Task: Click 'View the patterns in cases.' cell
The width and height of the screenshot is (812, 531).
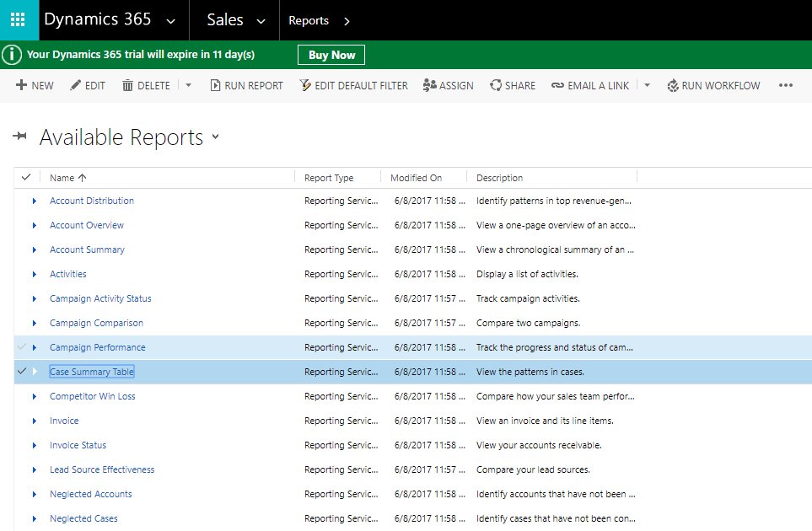Action: 530,372
